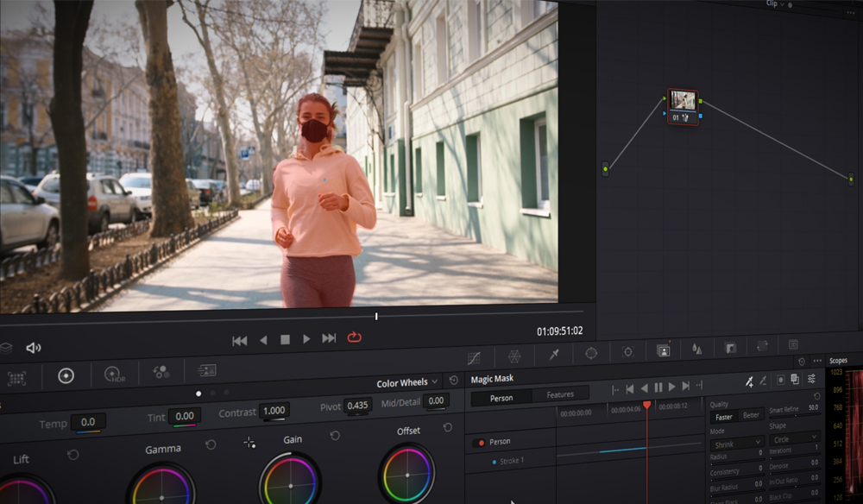Open the Curves palette icon
The height and width of the screenshot is (504, 863).
click(x=474, y=358)
